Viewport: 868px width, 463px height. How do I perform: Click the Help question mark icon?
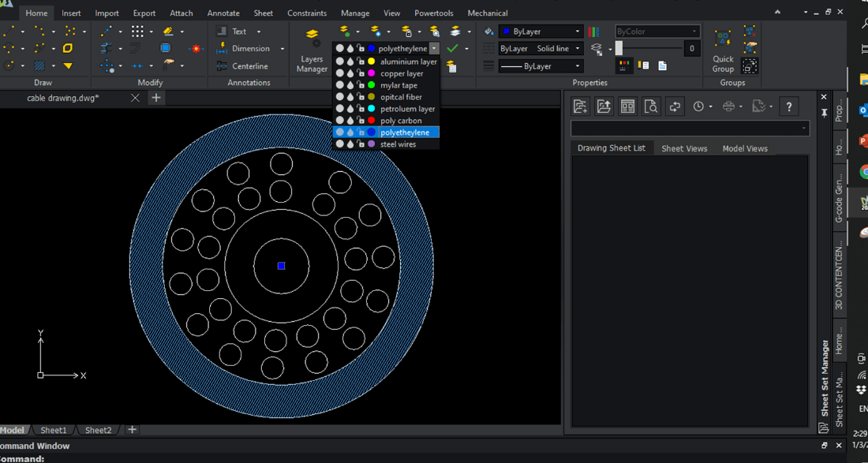pos(788,106)
